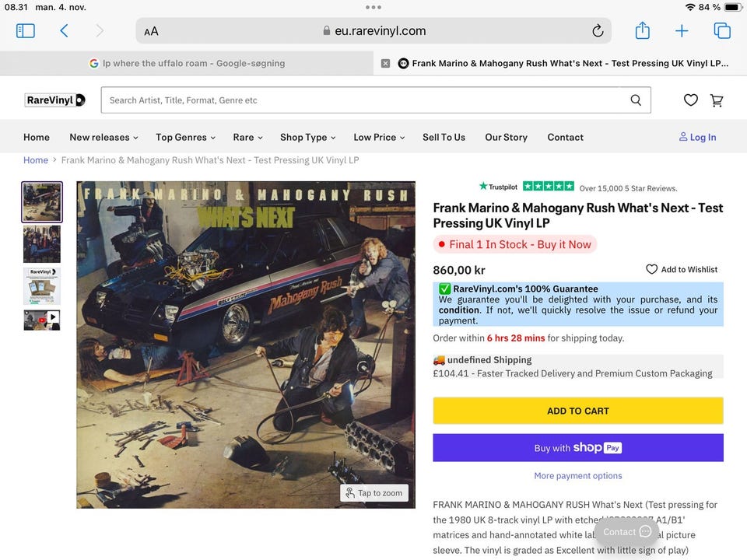Screen dimensions: 747x560
Task: Close the Frank Marino tab
Action: [385, 63]
